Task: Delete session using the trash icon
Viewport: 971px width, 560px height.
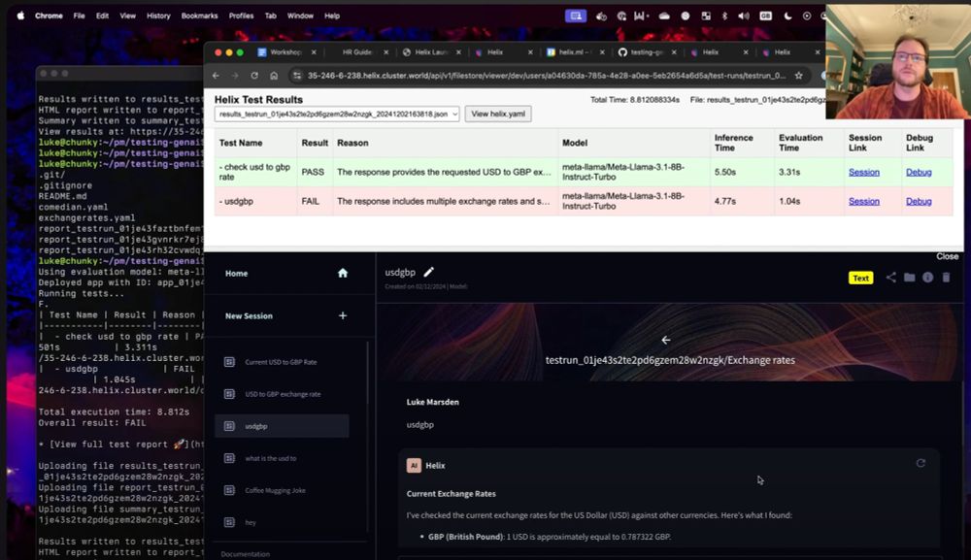Action: 946,278
